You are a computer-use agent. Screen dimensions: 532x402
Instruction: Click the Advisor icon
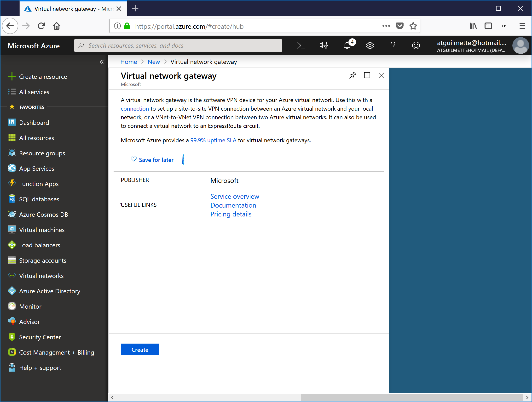click(x=12, y=322)
